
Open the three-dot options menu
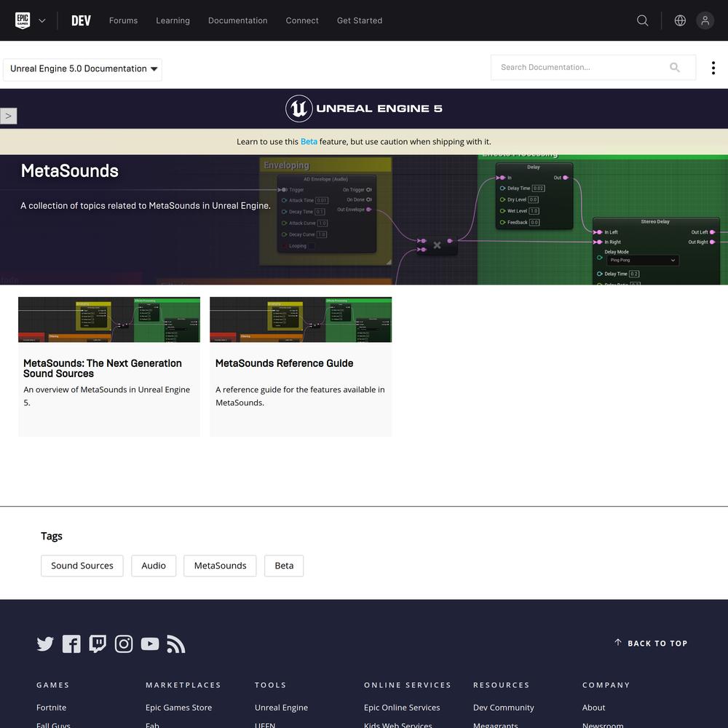pos(713,68)
